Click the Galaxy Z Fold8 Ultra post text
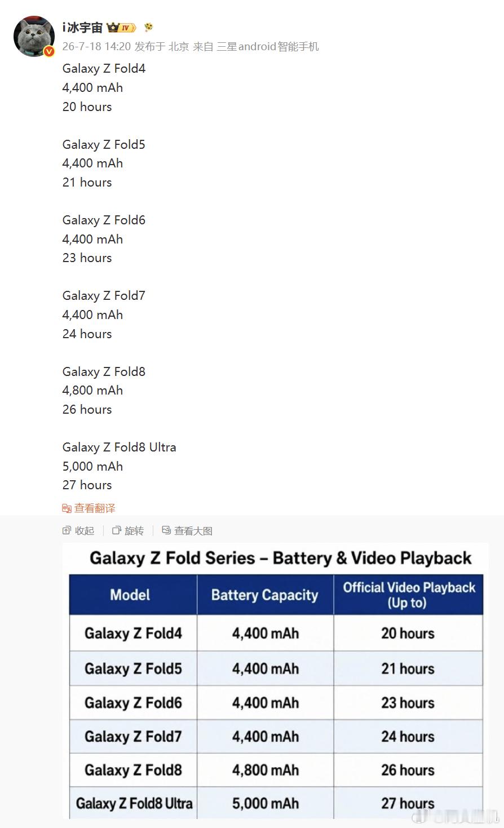Screen dimensions: 504x828 119,447
